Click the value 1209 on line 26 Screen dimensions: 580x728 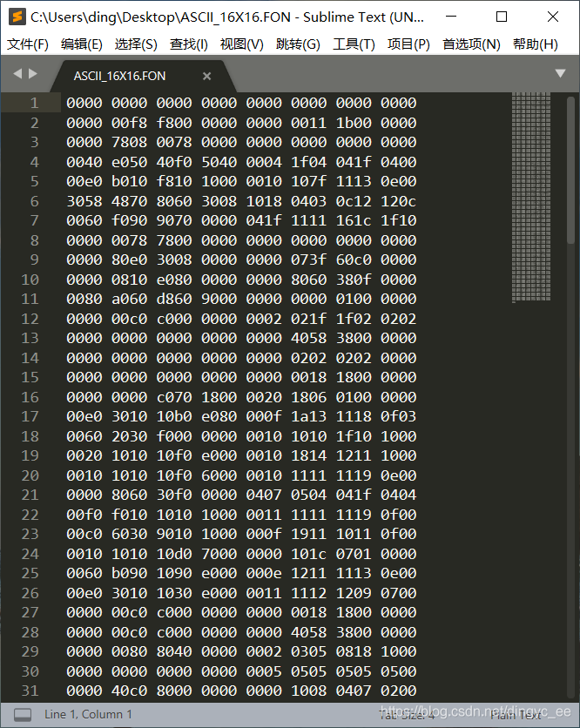[354, 593]
